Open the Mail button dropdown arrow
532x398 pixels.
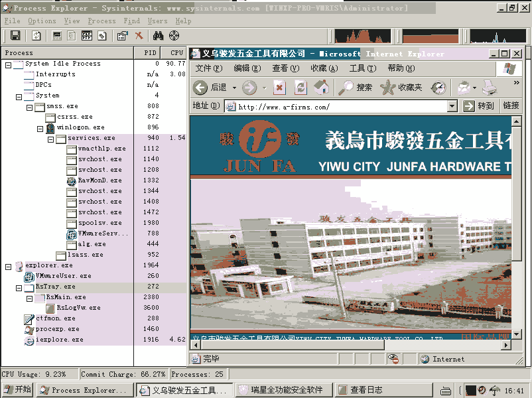point(475,88)
